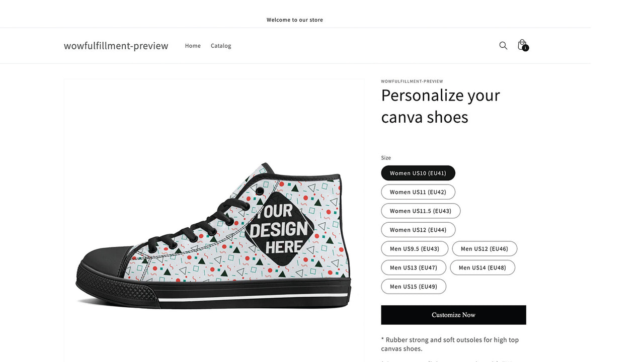Click the Customize Now button
The width and height of the screenshot is (644, 362).
click(x=453, y=315)
